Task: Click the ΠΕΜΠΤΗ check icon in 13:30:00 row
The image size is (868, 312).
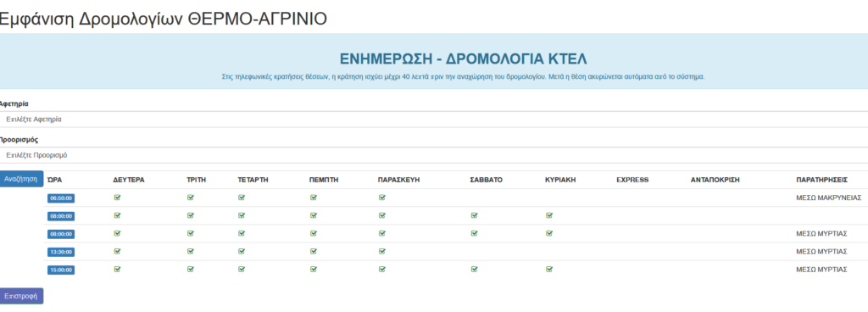Action: pos(314,251)
